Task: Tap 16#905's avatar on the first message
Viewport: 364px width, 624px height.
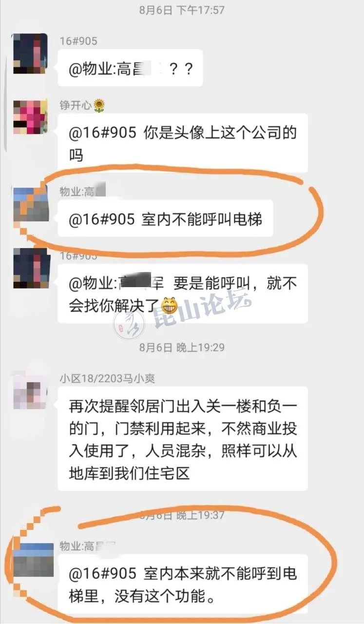Action: 30,53
